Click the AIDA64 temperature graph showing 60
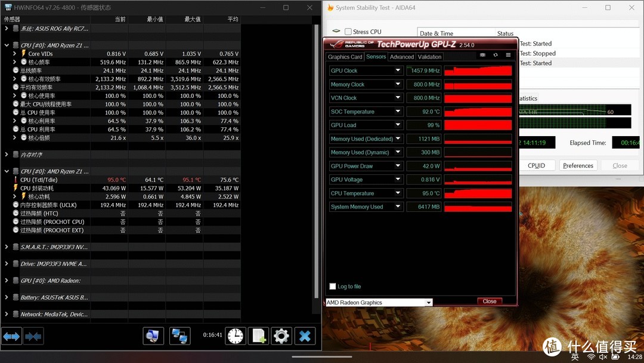 click(x=575, y=110)
